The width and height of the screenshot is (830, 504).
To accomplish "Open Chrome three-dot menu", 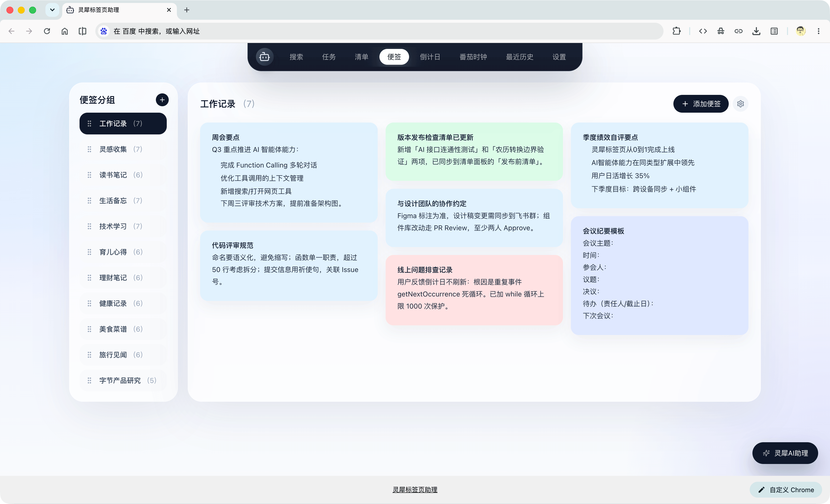I will (819, 31).
